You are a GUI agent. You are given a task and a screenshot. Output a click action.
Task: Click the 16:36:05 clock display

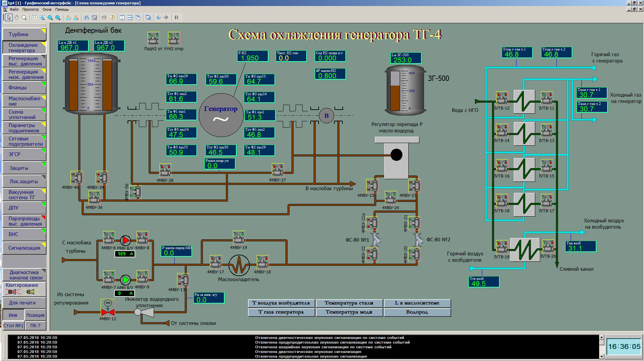624,347
